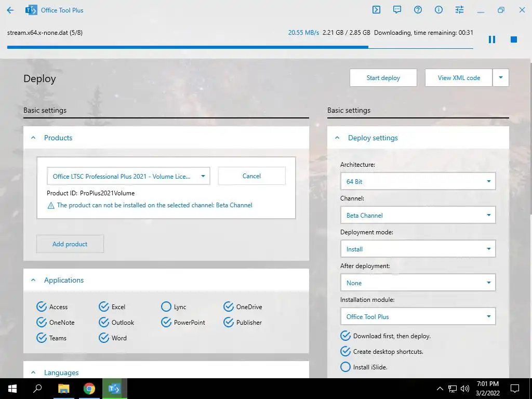The width and height of the screenshot is (532, 399).
Task: Open the Architecture 64 Bit dropdown
Action: point(418,181)
